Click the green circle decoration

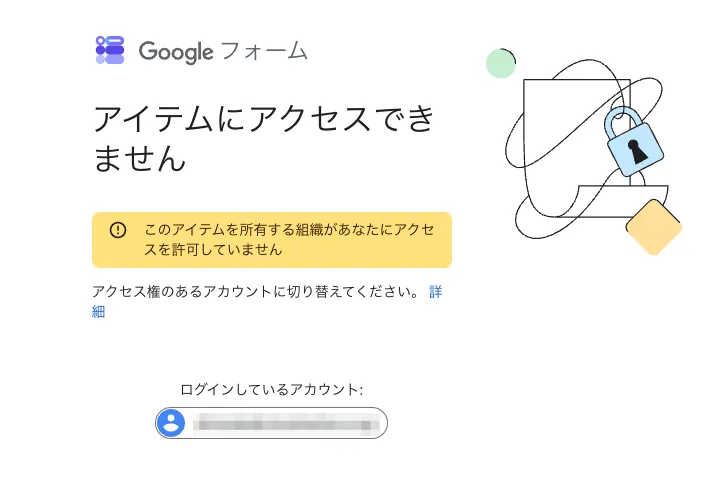pos(500,63)
